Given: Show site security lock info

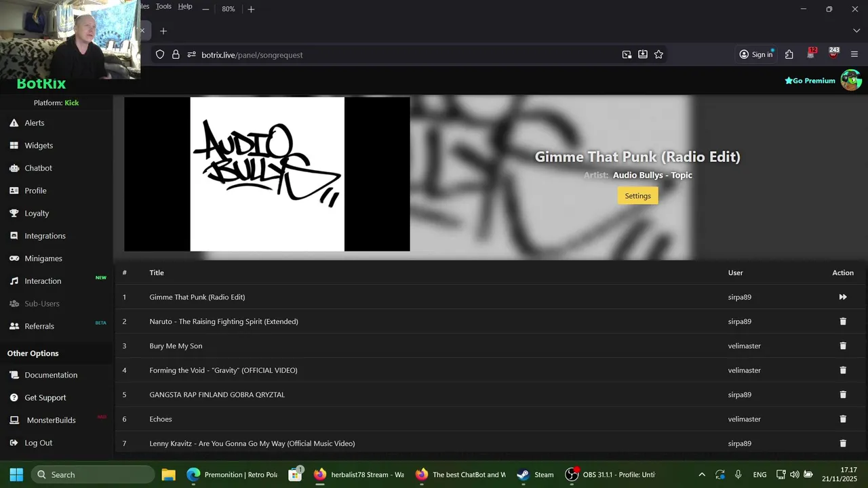Looking at the screenshot, I should (x=176, y=55).
